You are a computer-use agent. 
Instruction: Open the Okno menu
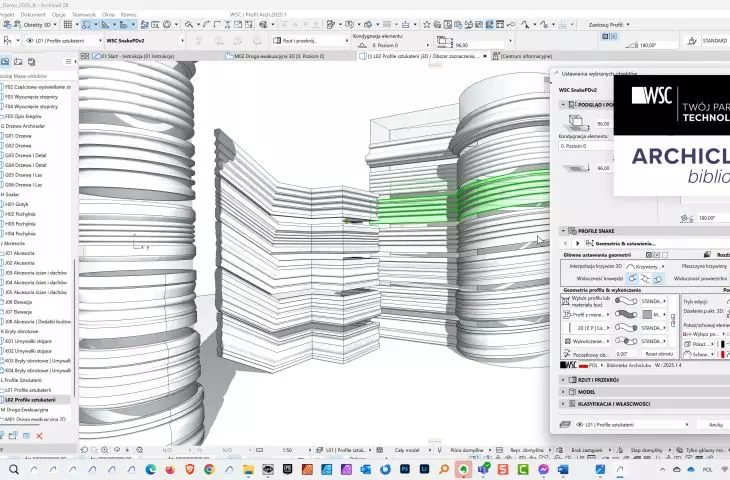pyautogui.click(x=108, y=15)
